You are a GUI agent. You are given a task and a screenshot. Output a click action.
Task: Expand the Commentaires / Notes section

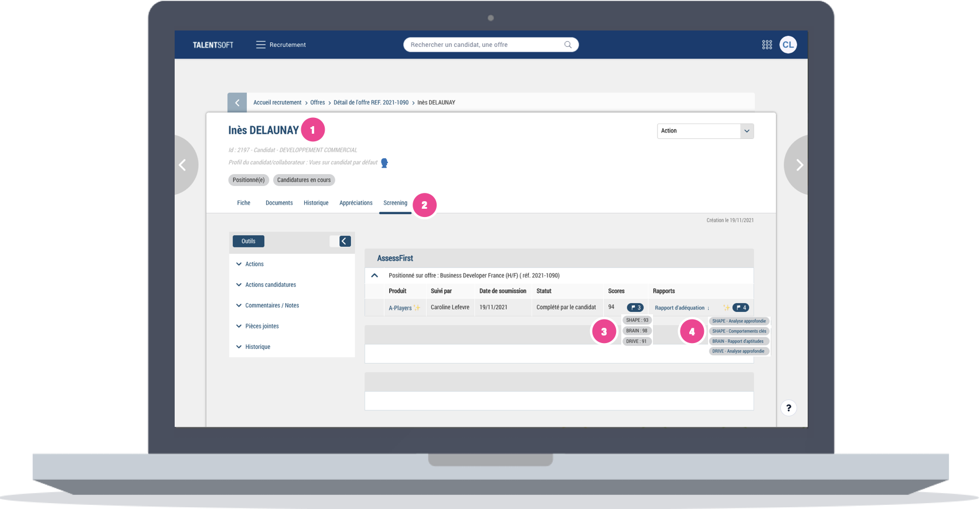pyautogui.click(x=271, y=306)
